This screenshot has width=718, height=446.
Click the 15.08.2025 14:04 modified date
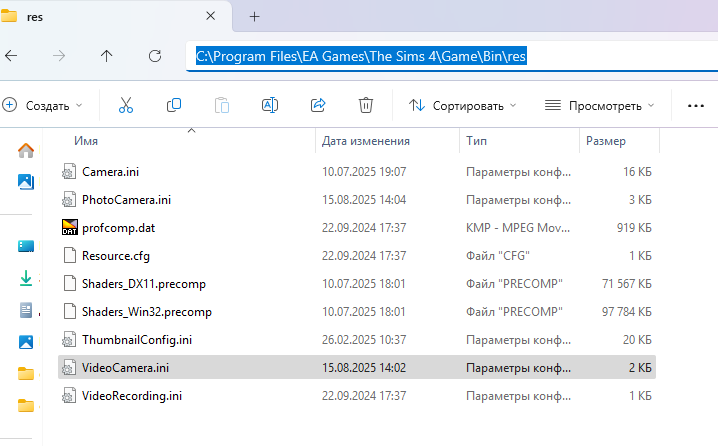pyautogui.click(x=364, y=200)
